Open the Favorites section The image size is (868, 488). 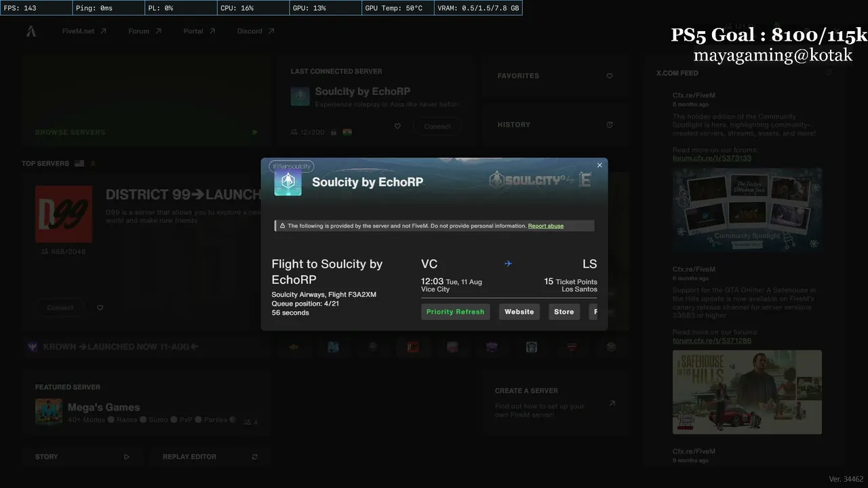pos(555,76)
